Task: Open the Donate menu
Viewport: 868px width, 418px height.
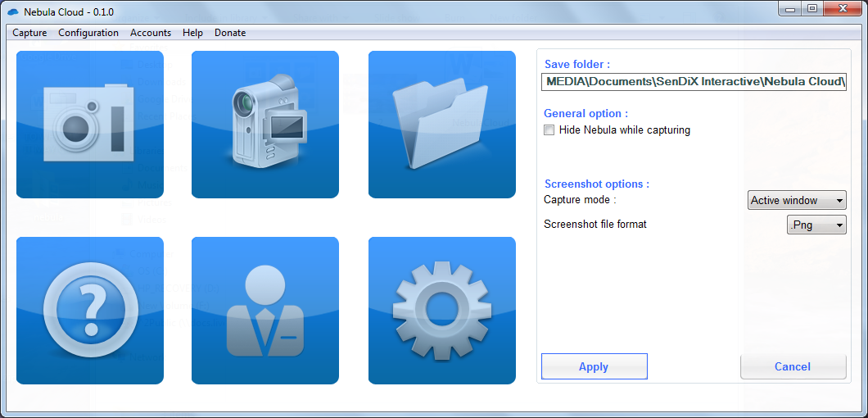Action: pyautogui.click(x=230, y=33)
